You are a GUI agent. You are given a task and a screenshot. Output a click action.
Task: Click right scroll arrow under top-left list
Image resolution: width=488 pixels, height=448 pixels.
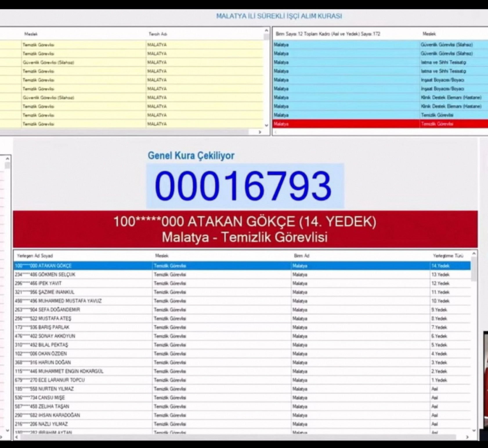(260, 132)
